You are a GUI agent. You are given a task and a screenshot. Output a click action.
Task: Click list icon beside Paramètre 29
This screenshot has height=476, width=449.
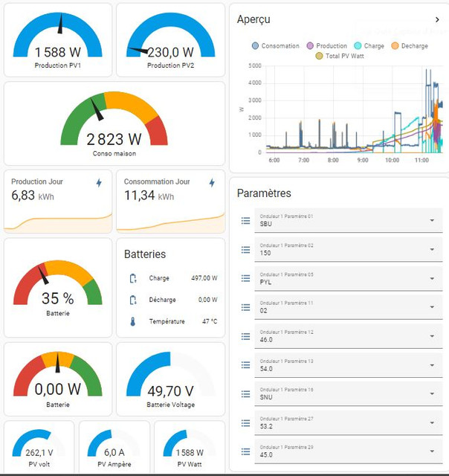click(246, 451)
